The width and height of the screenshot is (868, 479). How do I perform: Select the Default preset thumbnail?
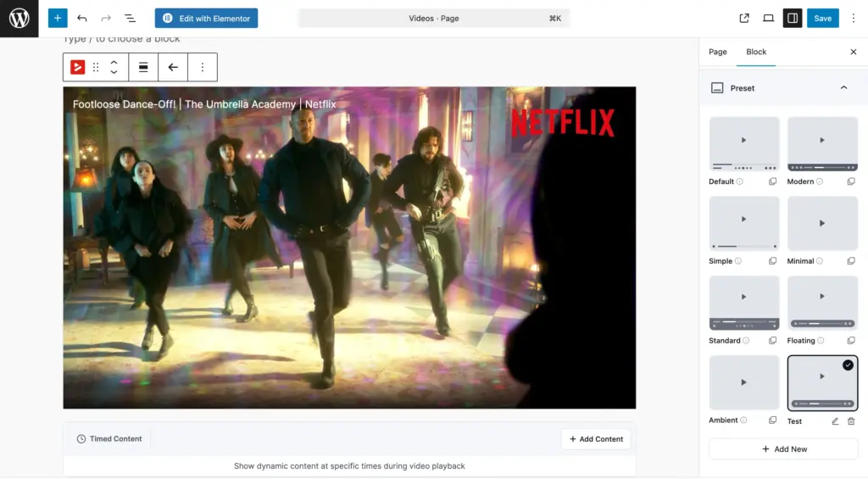744,144
